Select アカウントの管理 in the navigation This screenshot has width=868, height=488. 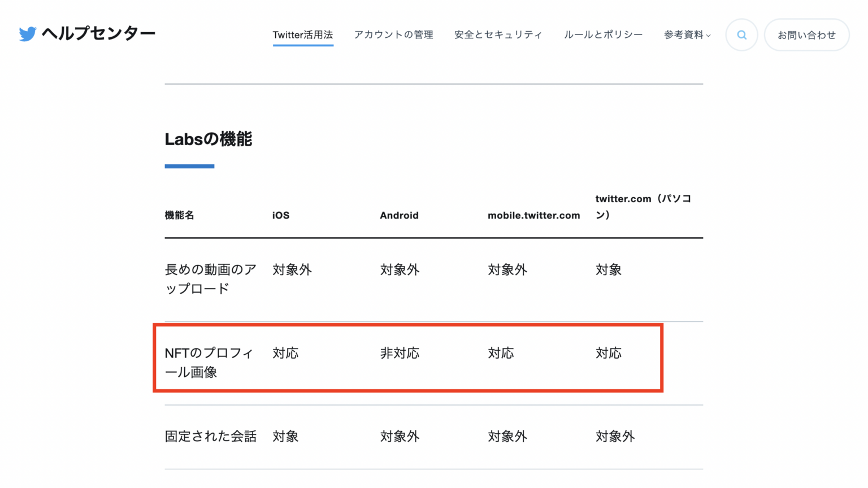click(393, 34)
